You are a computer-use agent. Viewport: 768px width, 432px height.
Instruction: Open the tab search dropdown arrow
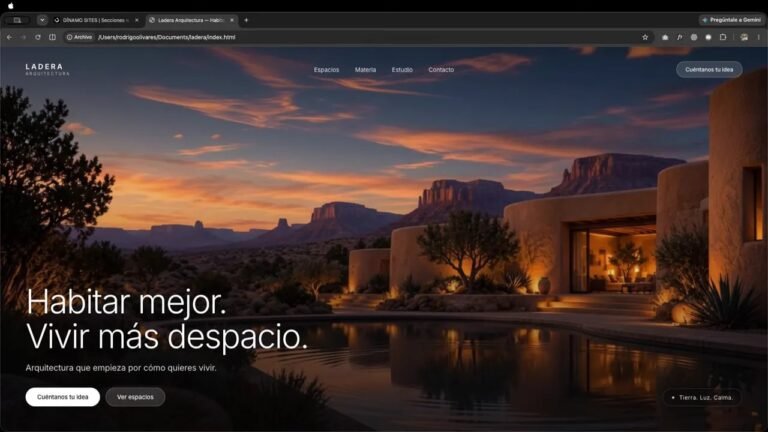(43, 20)
